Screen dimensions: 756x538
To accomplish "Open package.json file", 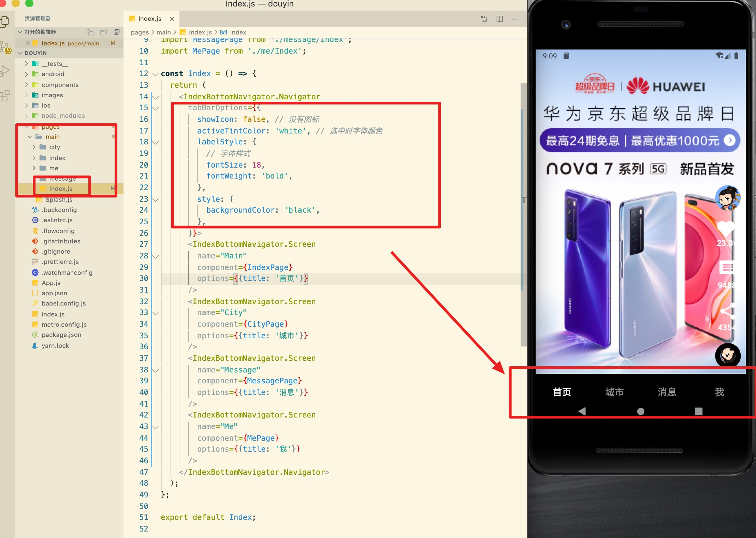I will (61, 335).
